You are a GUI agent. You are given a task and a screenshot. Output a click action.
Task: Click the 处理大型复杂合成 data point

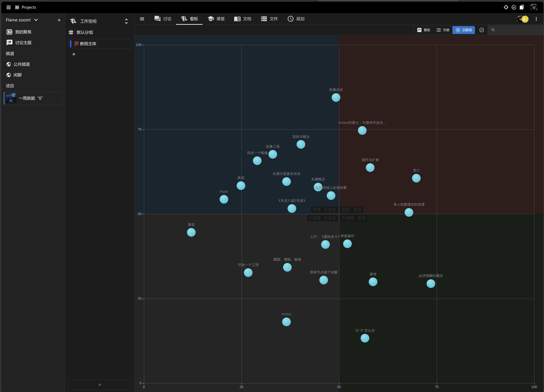click(286, 181)
